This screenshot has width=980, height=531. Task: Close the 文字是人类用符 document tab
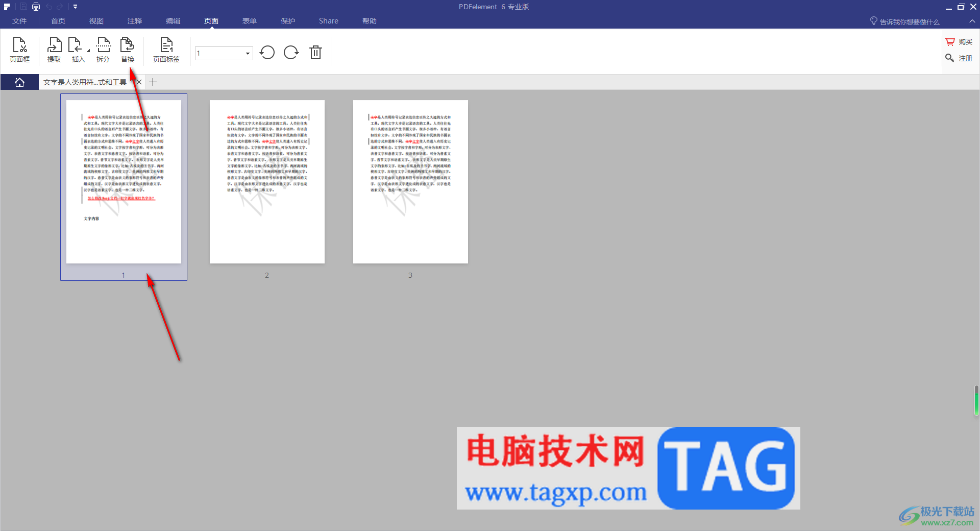tap(139, 82)
